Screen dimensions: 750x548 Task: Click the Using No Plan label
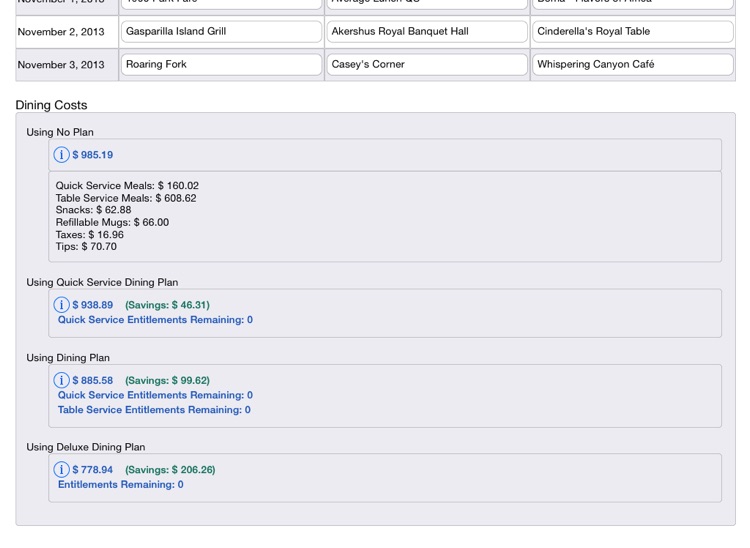coord(60,132)
